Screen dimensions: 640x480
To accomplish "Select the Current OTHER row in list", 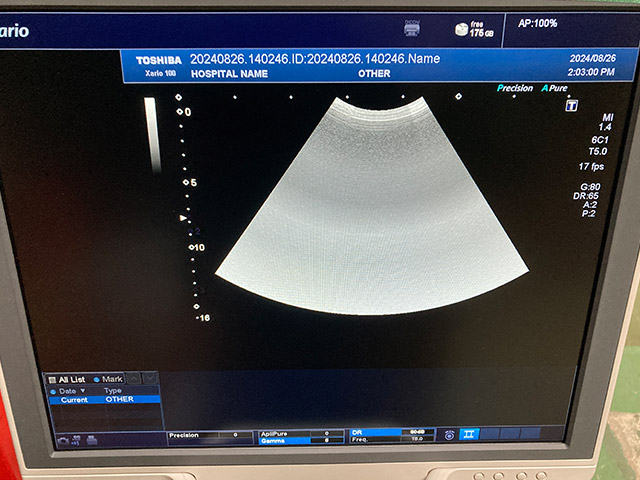I will (104, 400).
